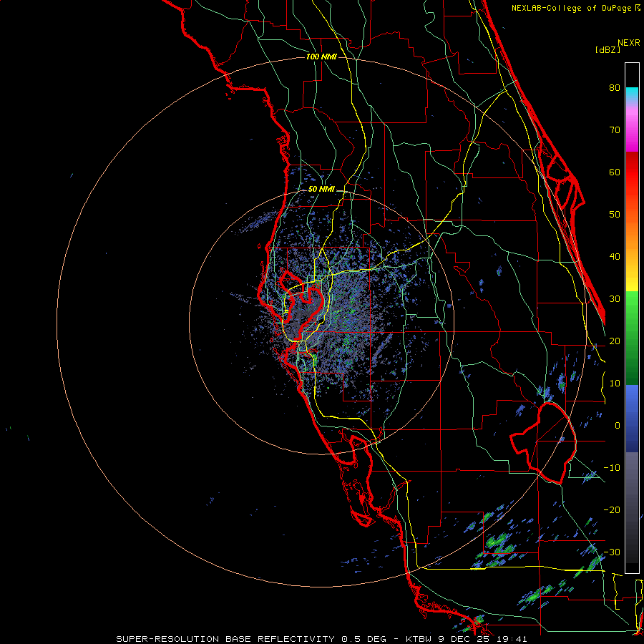
Task: Click the -10 value on the dBZ scale
Action: click(x=612, y=468)
